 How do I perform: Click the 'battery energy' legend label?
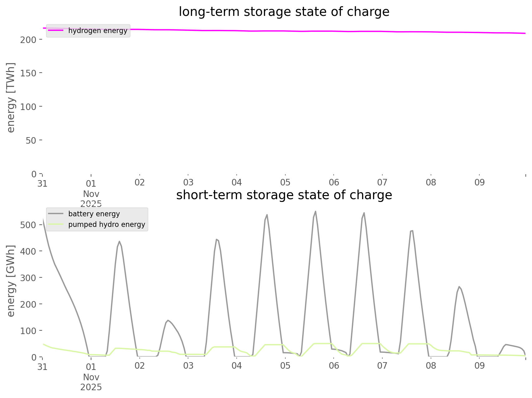[x=94, y=214]
